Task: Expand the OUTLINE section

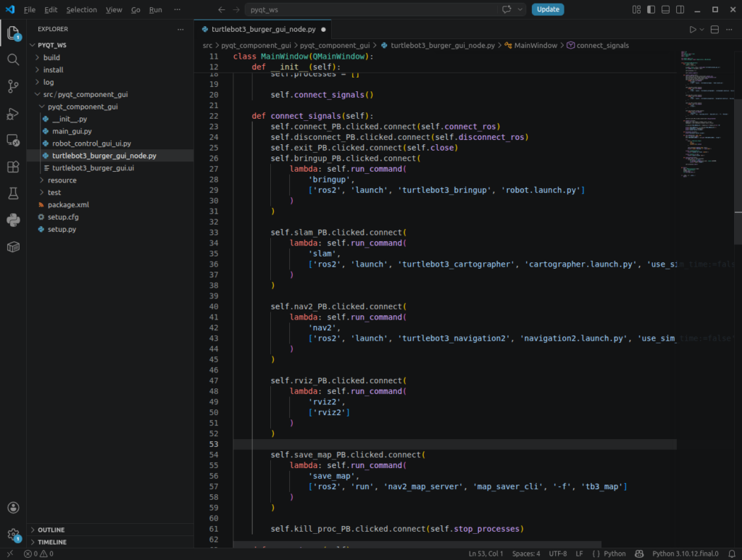Action: [111, 530]
